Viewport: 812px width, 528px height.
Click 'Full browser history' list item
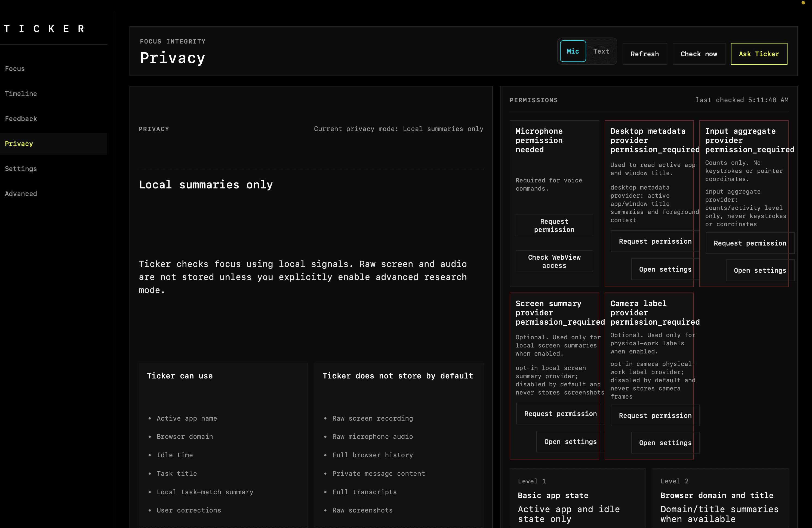click(x=373, y=455)
